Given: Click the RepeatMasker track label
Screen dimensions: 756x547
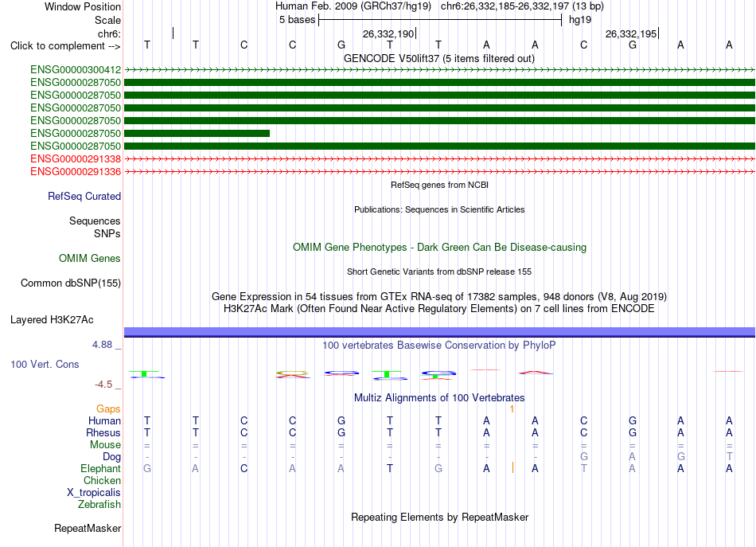Looking at the screenshot, I should 88,529.
